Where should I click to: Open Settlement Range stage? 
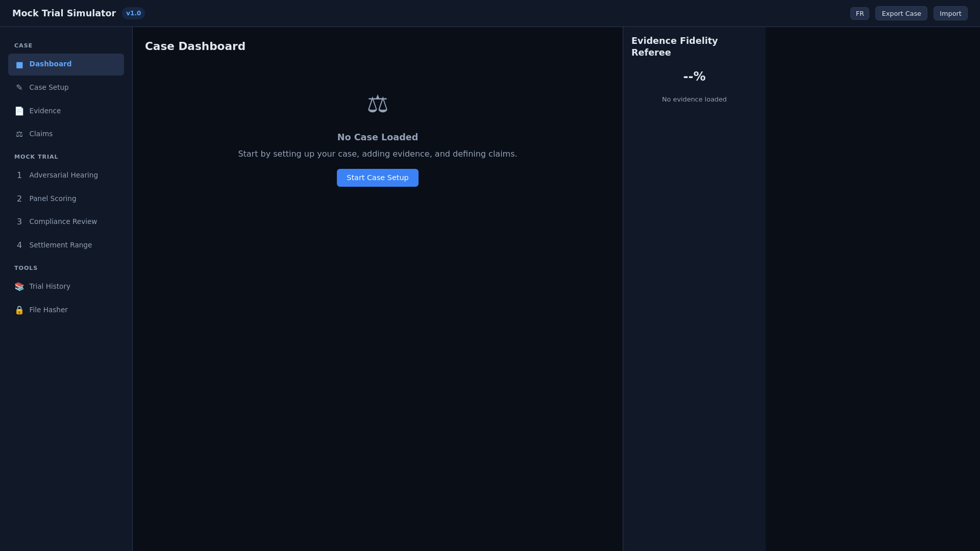(66, 245)
